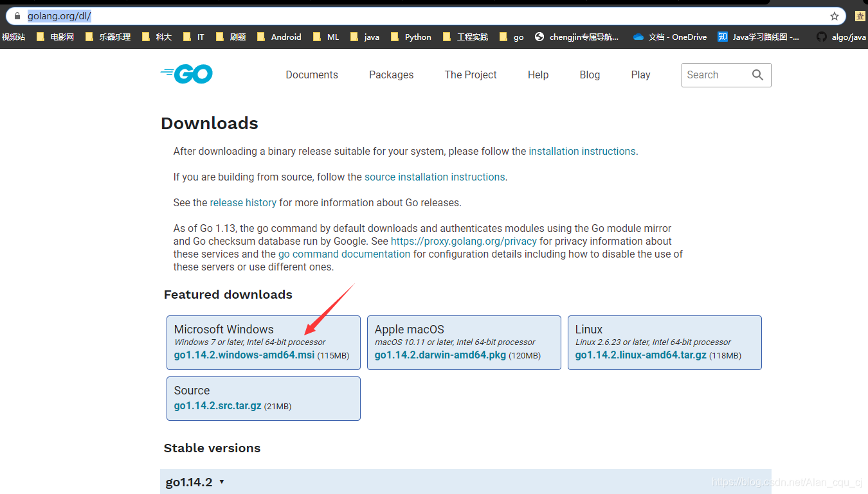
Task: Click the Featured downloads heading
Action: 228,295
